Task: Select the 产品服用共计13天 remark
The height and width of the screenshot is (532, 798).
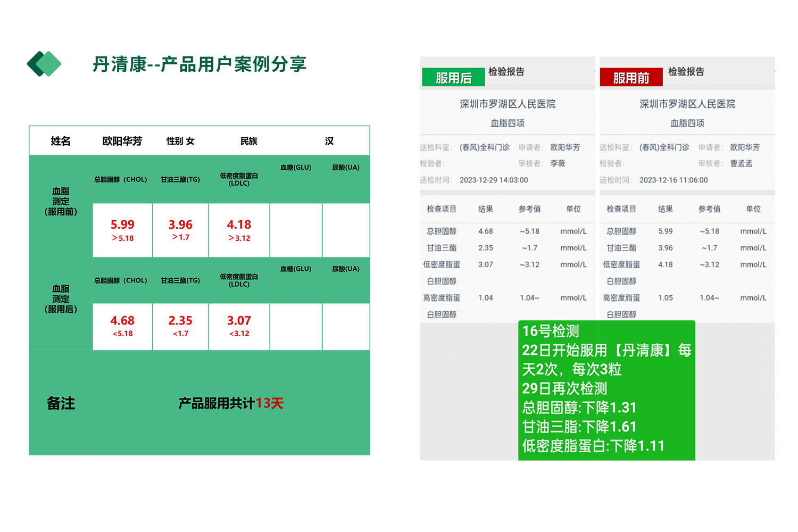Action: [x=231, y=403]
